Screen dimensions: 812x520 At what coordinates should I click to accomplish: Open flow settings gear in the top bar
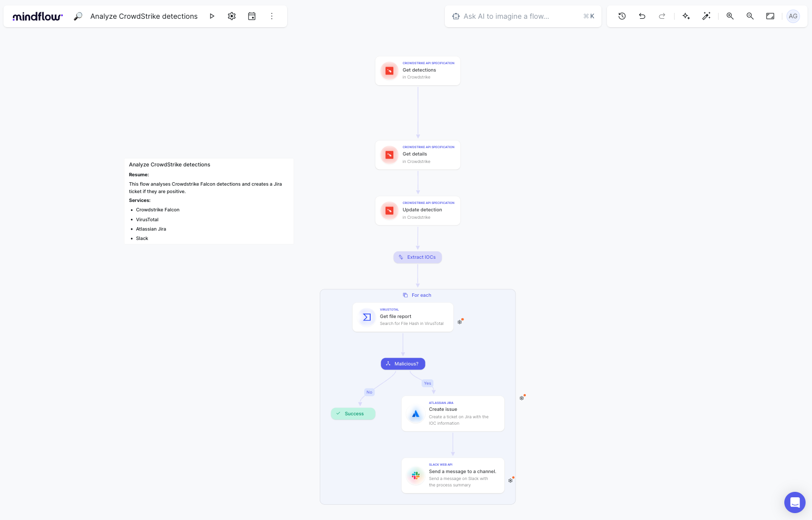232,16
